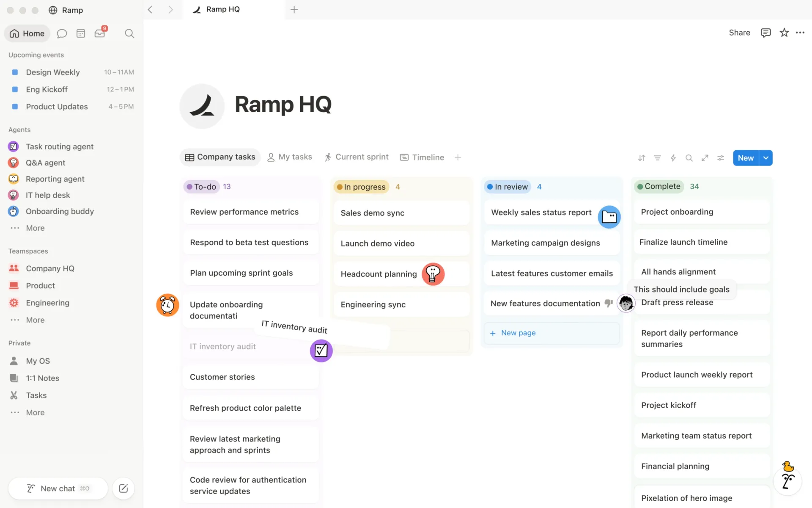
Task: Open the Design Weekly event
Action: [71, 72]
